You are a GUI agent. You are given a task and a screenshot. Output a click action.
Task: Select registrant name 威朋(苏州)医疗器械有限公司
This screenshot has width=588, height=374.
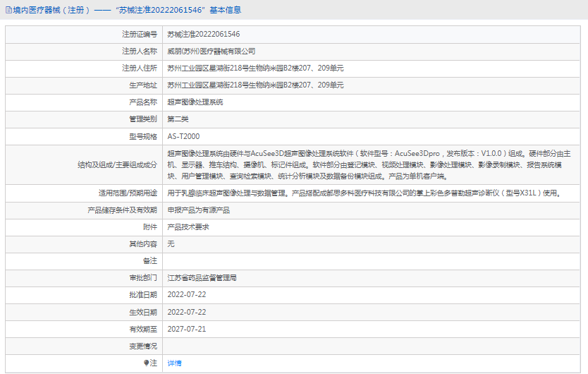point(211,51)
